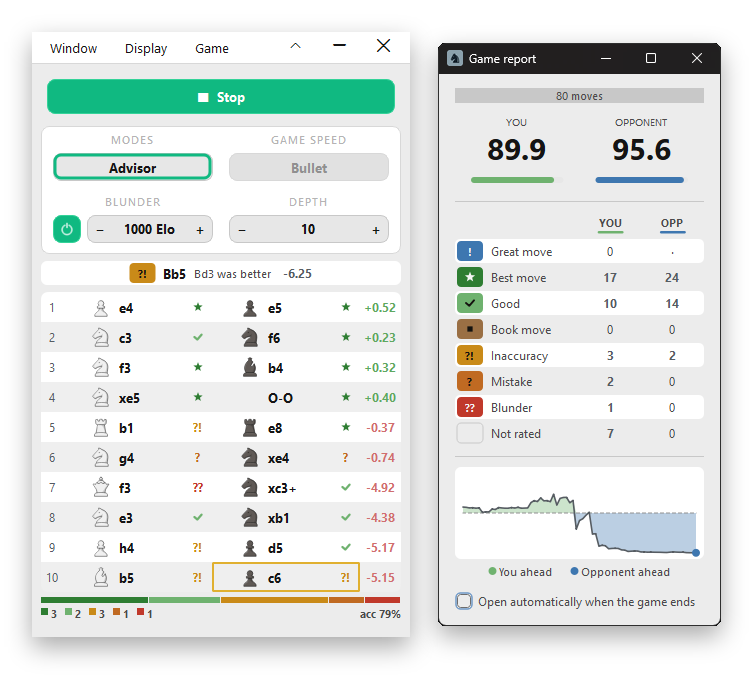Click evaluation -4.92
This screenshot has width=753, height=679.
point(380,488)
